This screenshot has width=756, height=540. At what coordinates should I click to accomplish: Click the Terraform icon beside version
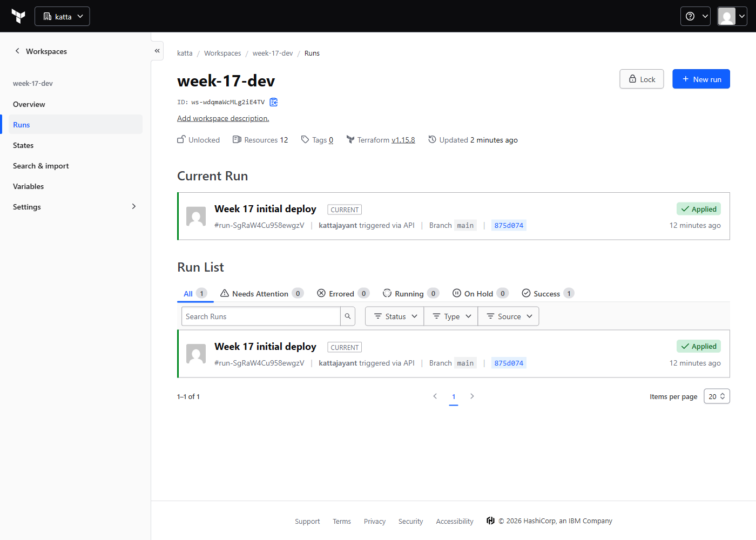tap(350, 139)
